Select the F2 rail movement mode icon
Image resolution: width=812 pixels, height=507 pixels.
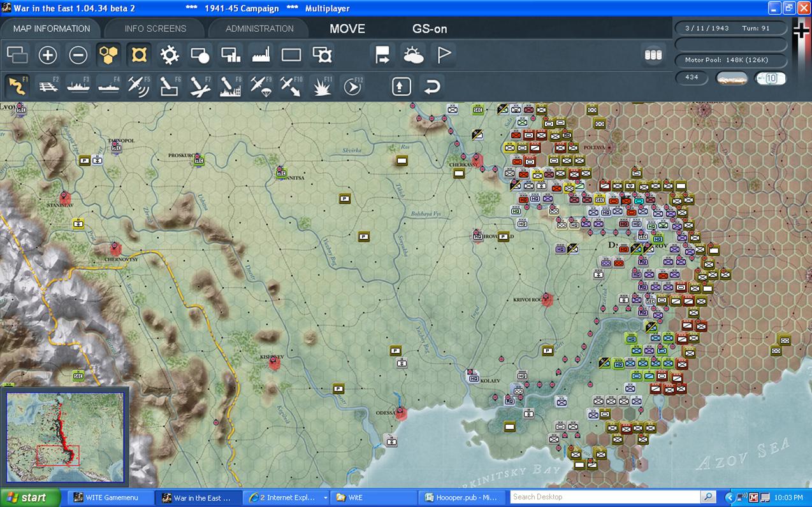[48, 86]
